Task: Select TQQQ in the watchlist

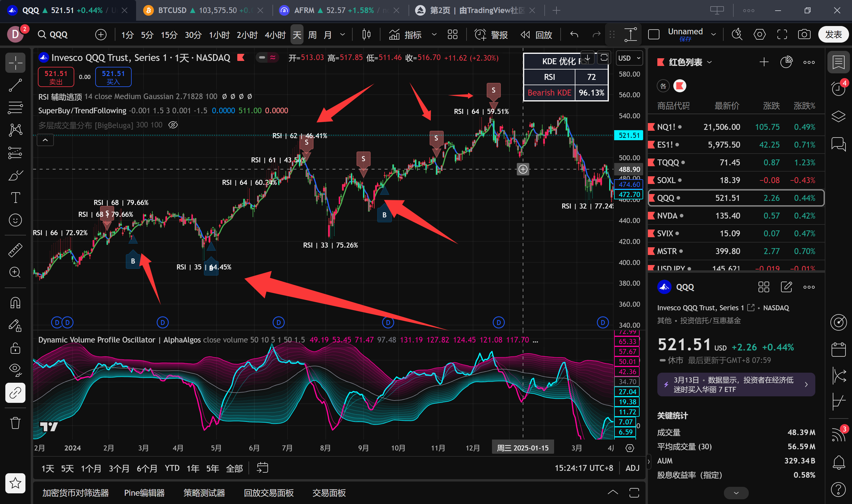Action: 736,162
